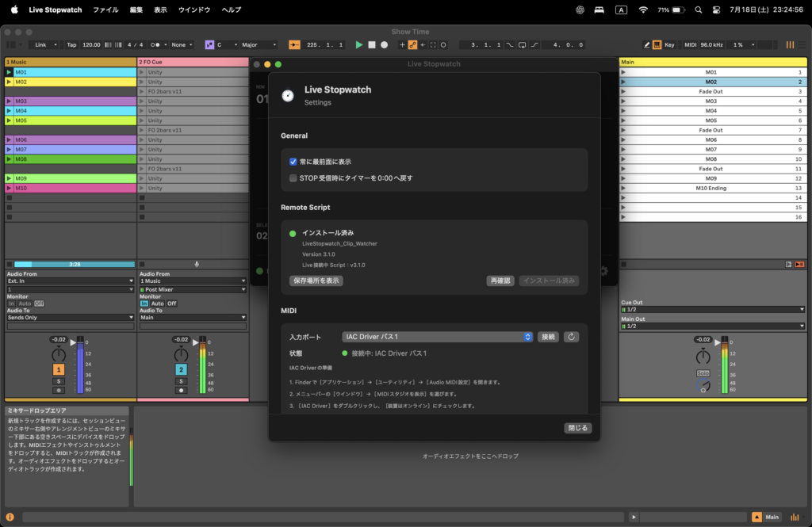This screenshot has height=527, width=812.
Task: Launch the M08 clip
Action: click(9, 159)
